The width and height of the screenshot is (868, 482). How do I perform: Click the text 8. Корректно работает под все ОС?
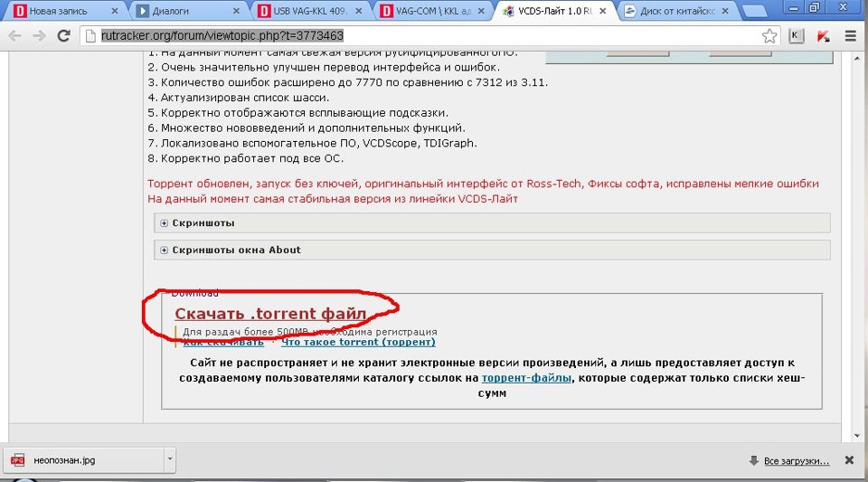pos(246,158)
